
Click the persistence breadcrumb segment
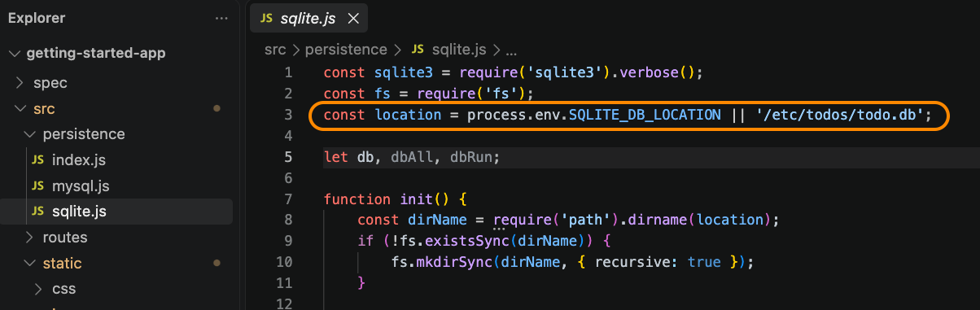[x=346, y=50]
